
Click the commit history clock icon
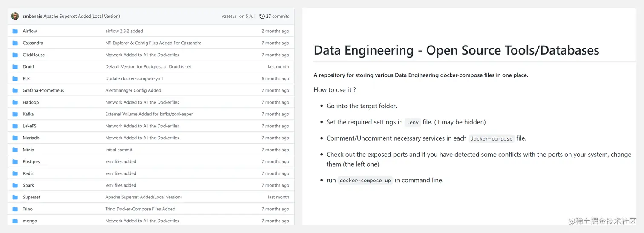click(x=262, y=16)
